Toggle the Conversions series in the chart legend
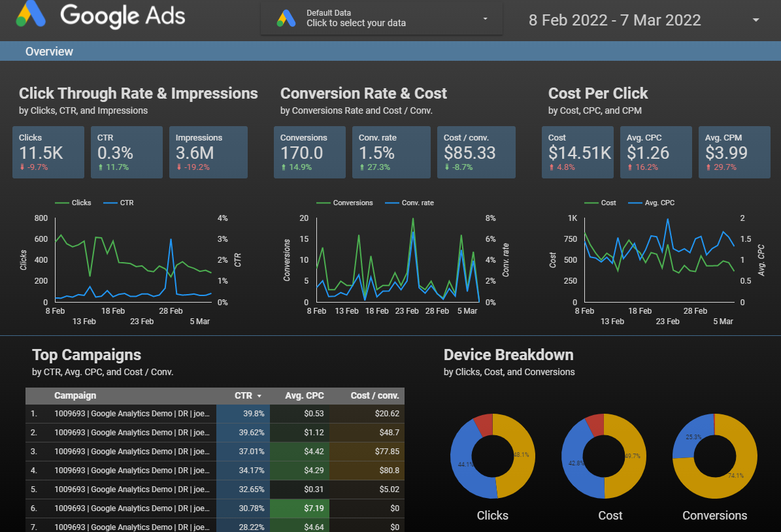 point(344,203)
